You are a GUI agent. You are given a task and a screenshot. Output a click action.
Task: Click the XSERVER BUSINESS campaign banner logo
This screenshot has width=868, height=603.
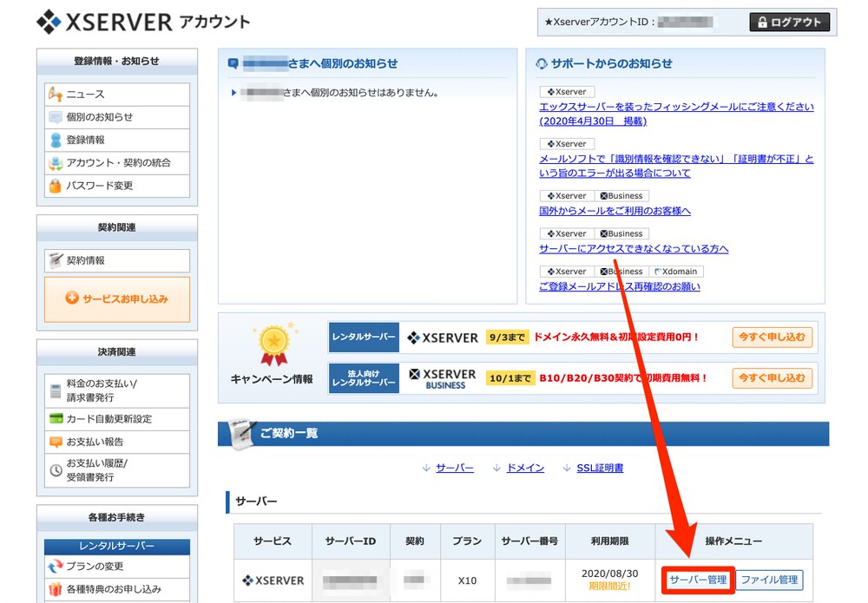point(443,378)
